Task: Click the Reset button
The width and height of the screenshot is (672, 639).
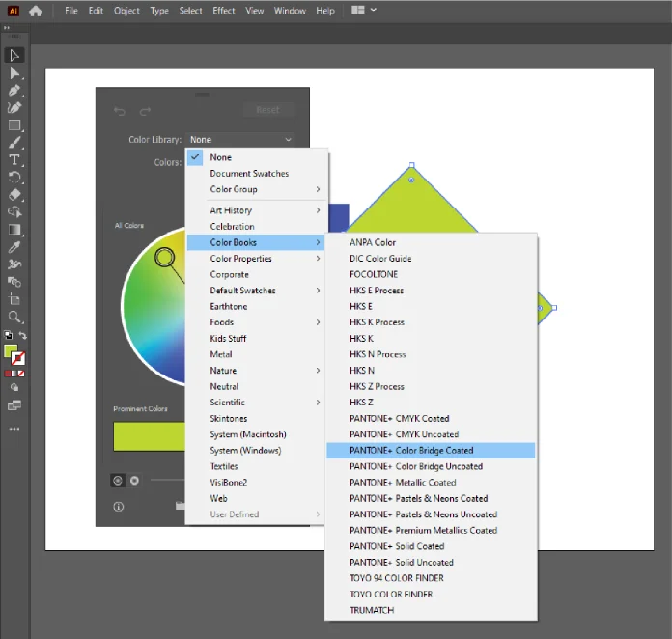Action: [267, 110]
